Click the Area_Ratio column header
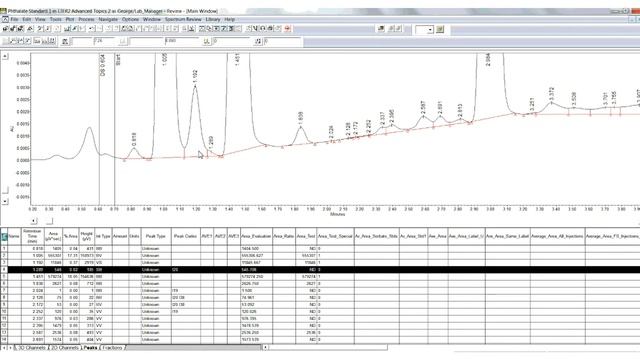Screen dimensions: 640x360 (284, 236)
